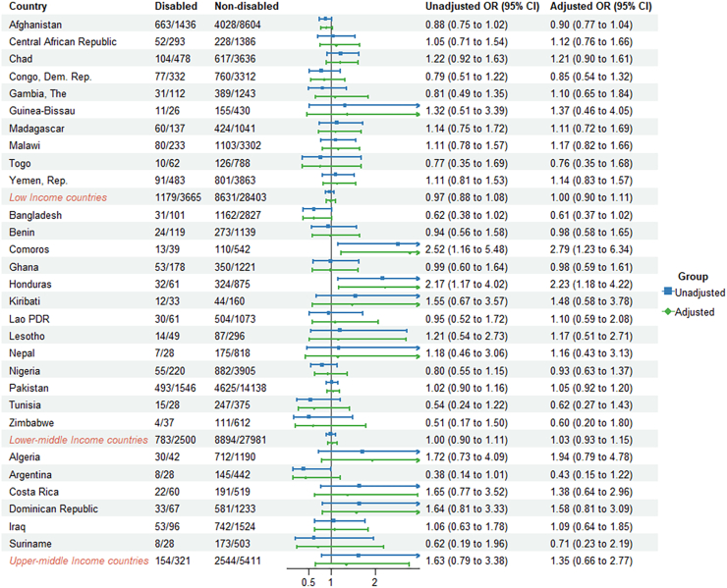The image size is (727, 588).
Task: Click the Group legend title
Action: [694, 277]
